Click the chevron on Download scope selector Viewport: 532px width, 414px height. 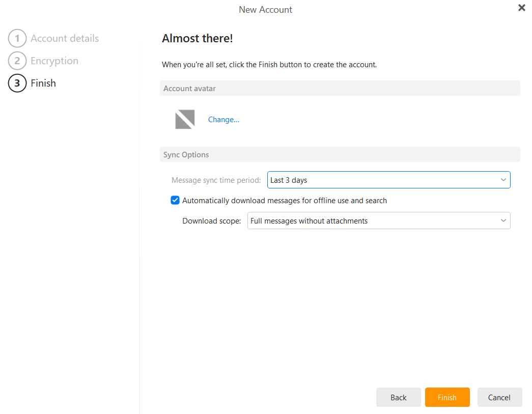click(503, 220)
